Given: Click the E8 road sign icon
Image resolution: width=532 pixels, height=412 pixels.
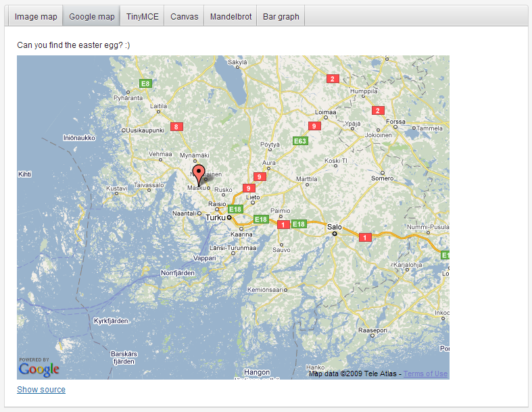Looking at the screenshot, I should click(x=145, y=84).
